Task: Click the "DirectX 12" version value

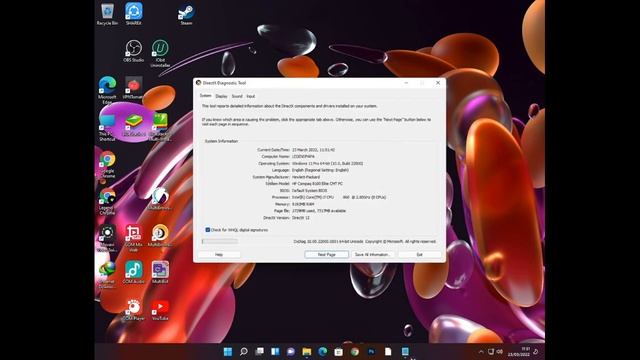Action: 301,218
